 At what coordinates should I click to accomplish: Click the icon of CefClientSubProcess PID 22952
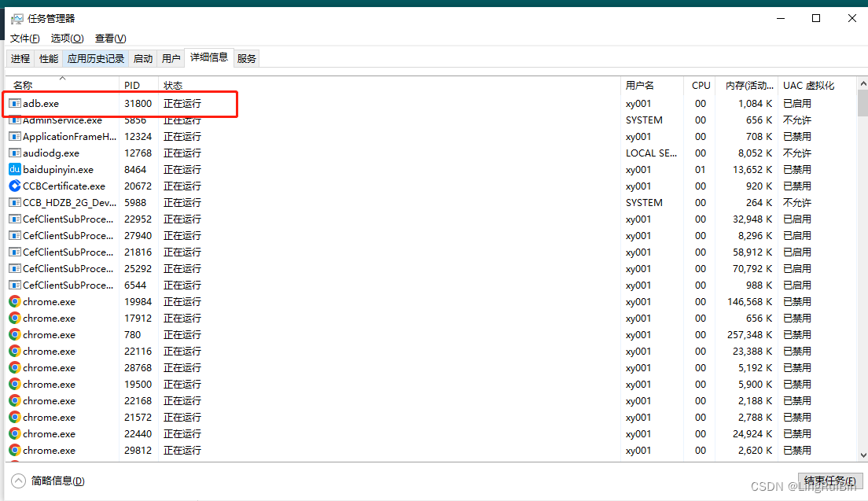(x=15, y=219)
